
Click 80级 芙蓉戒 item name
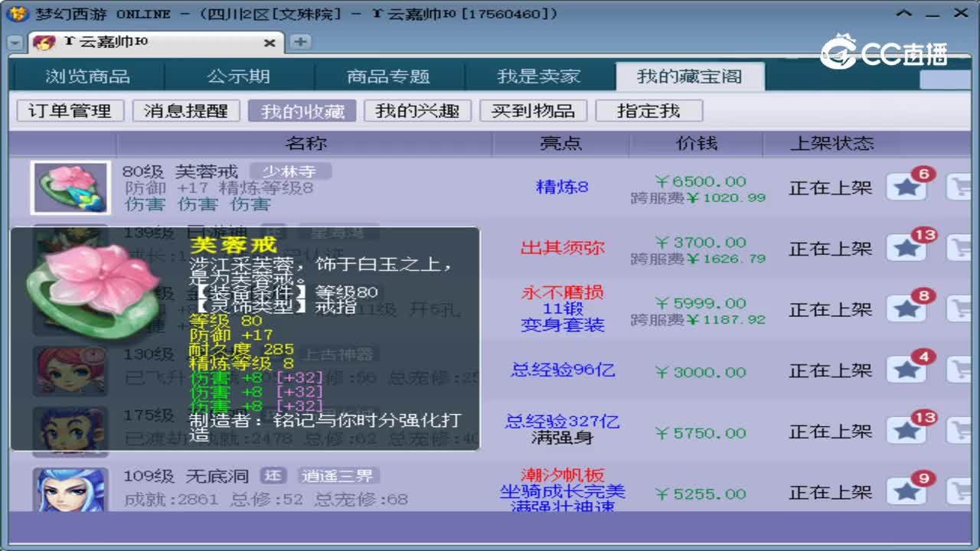(181, 171)
